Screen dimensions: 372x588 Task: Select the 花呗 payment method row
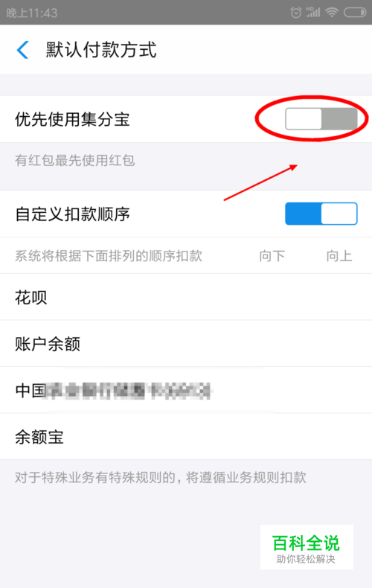[x=186, y=298]
